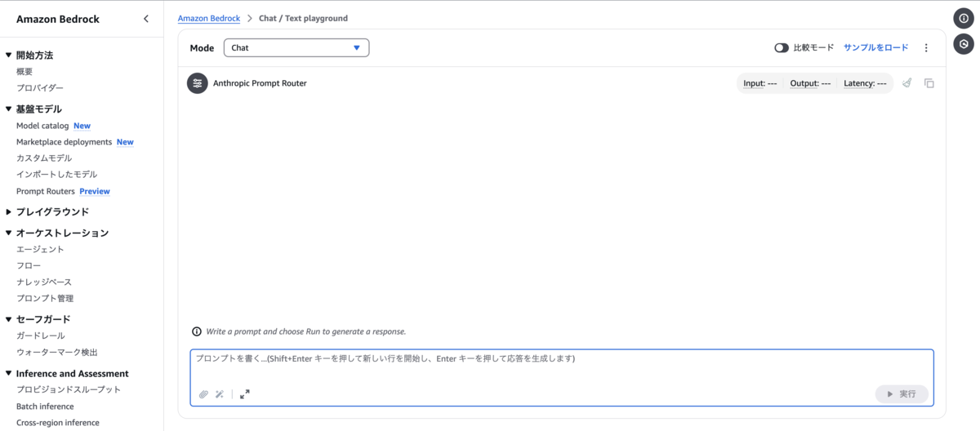Screen dimensions: 980x431
Task: Click the paperclip attach file icon
Action: tap(203, 393)
